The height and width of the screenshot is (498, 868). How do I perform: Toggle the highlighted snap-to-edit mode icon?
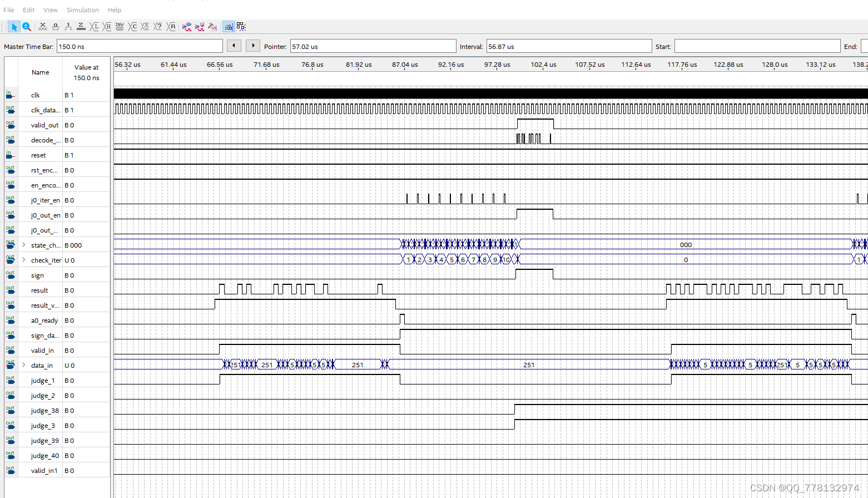coord(229,26)
